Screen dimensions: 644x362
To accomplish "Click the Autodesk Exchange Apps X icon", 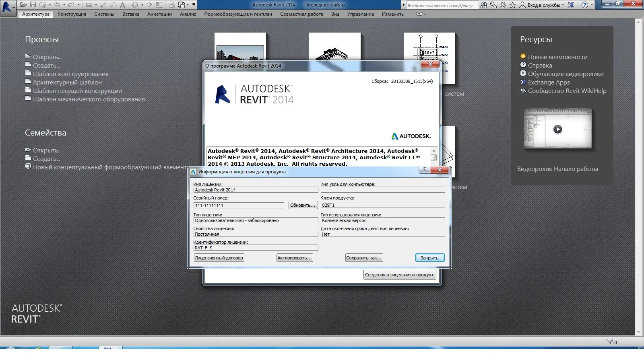I will coord(571,5).
